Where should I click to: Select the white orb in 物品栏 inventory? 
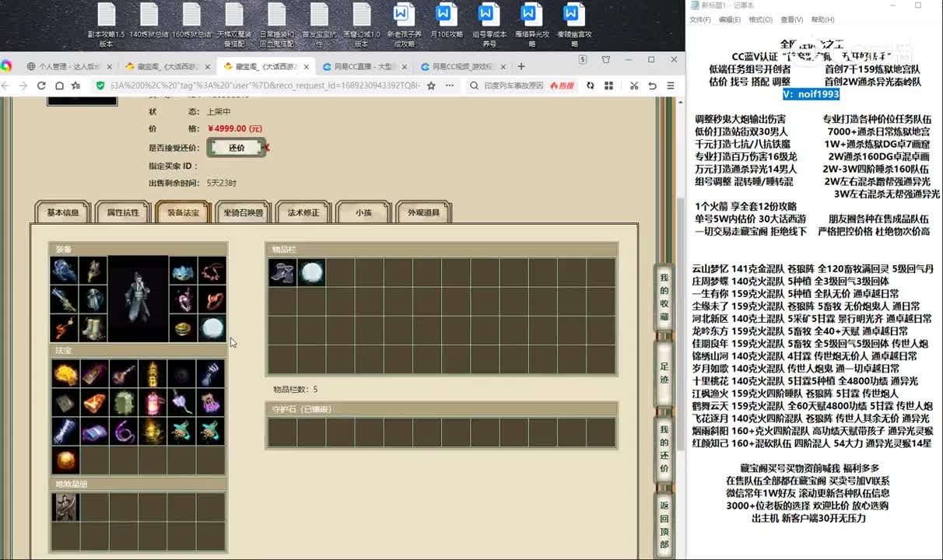click(311, 272)
